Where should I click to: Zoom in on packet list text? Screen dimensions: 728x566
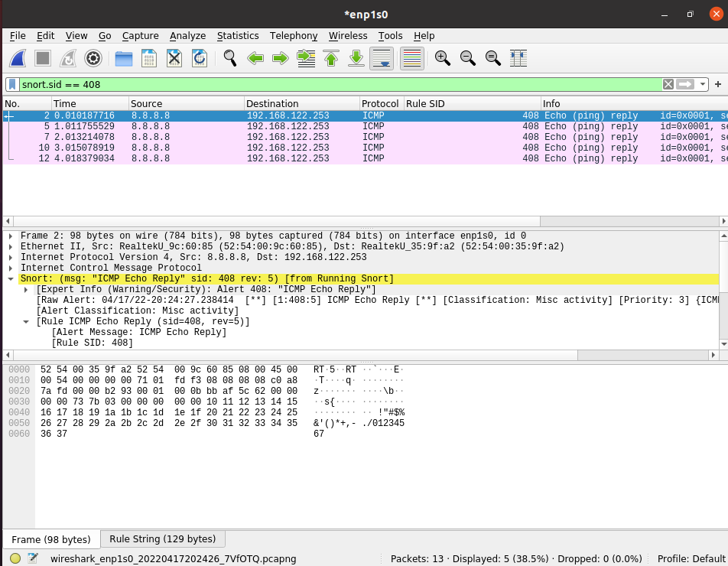click(x=442, y=58)
